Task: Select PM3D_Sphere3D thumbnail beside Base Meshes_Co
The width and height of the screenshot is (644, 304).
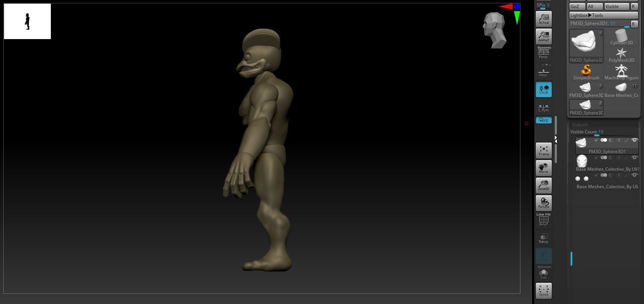Action: coord(586,90)
